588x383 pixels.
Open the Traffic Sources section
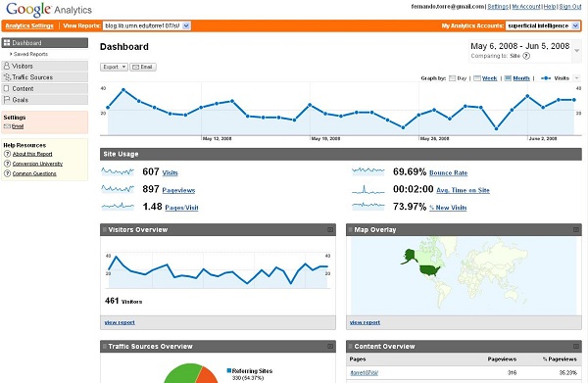[x=45, y=77]
